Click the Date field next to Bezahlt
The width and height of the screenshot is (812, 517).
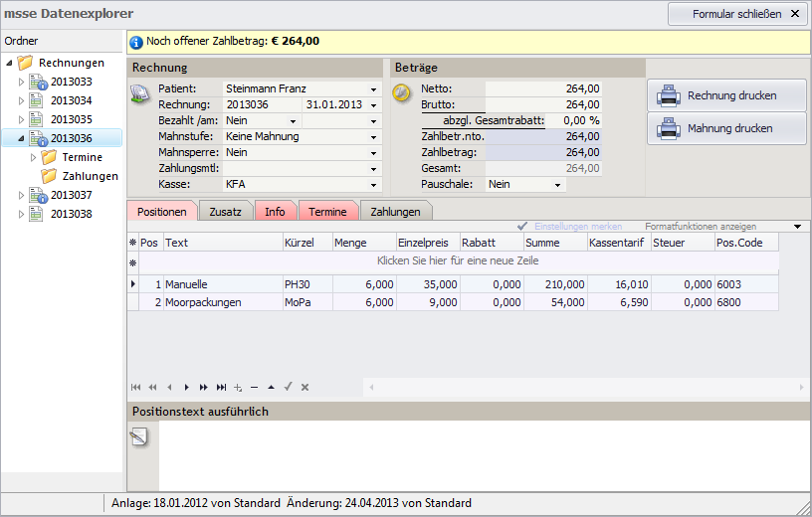point(335,121)
